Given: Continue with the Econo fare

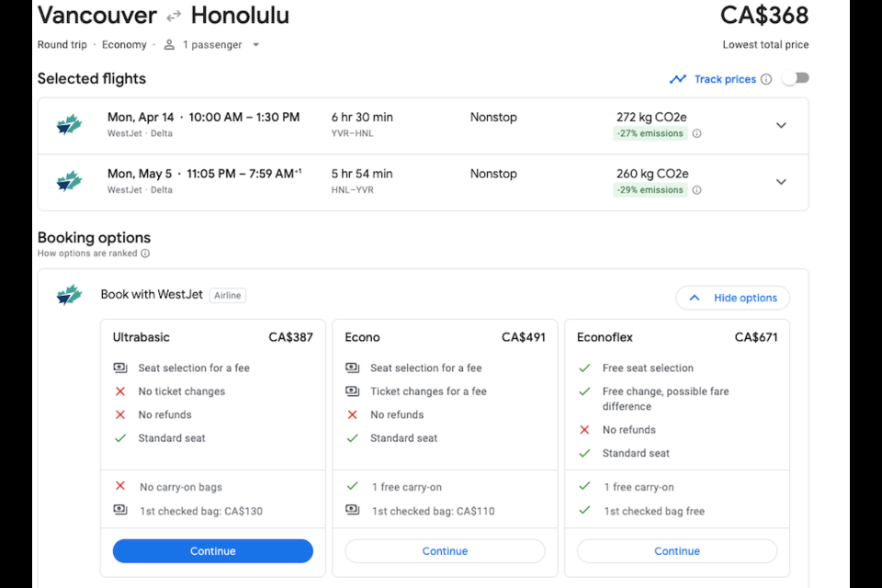Looking at the screenshot, I should 445,551.
